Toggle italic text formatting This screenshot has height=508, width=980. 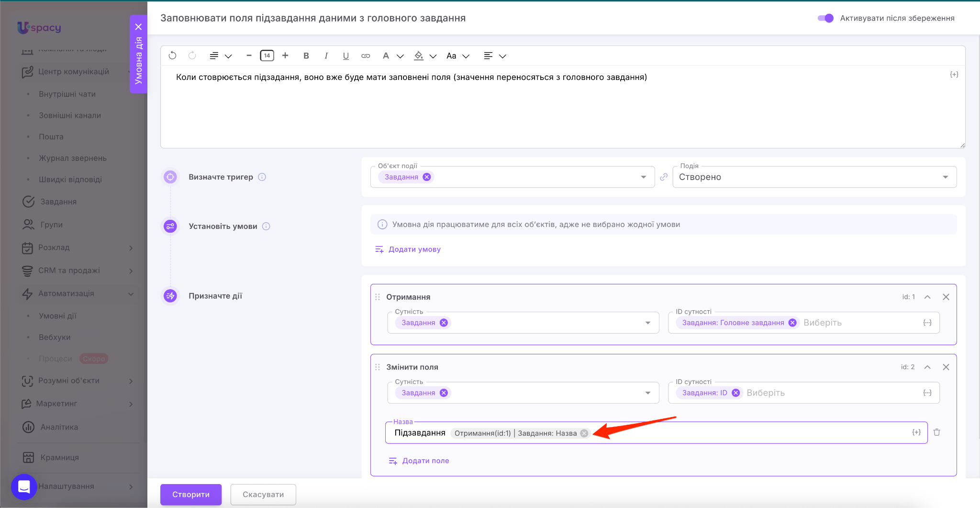coord(326,56)
